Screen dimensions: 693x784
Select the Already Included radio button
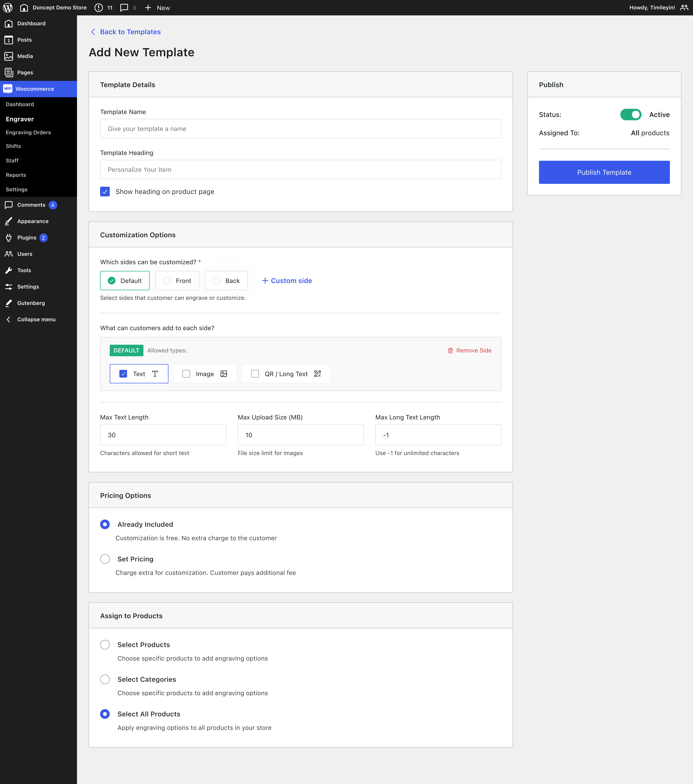[x=105, y=524]
